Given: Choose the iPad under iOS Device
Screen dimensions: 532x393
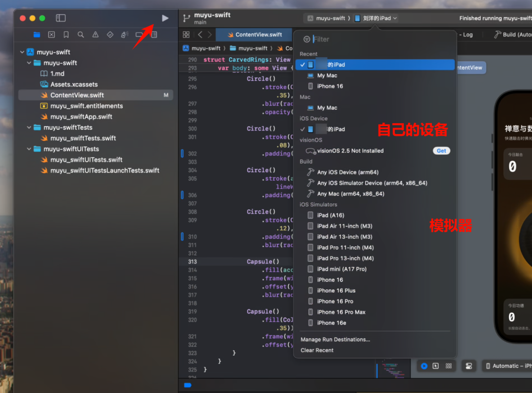Looking at the screenshot, I should [375, 129].
